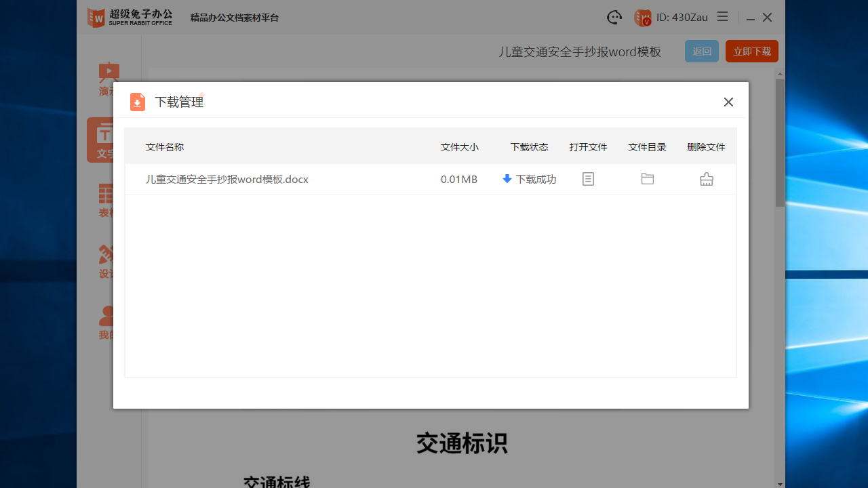Image resolution: width=868 pixels, height=488 pixels.
Task: Click the blue download arrow status icon
Action: (x=507, y=179)
